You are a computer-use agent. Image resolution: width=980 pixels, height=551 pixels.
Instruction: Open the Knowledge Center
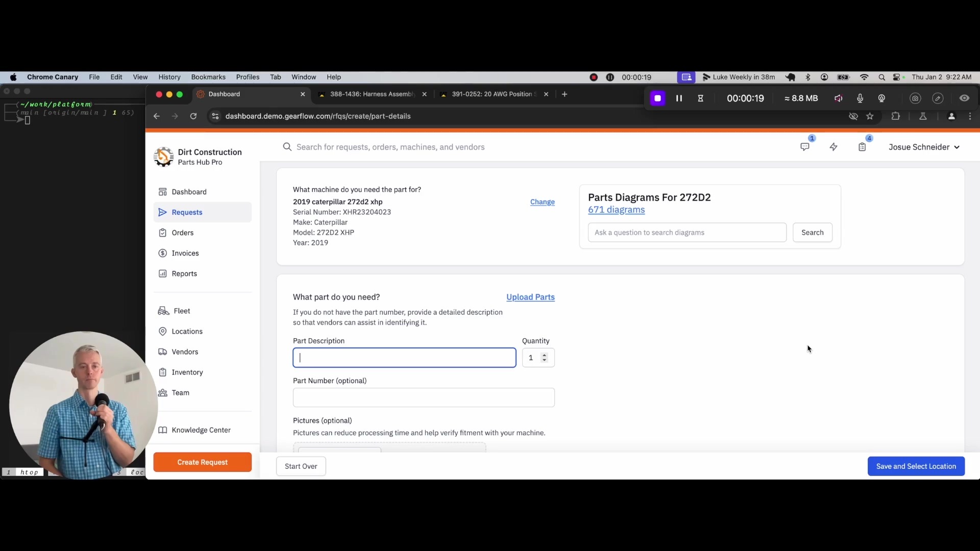point(201,430)
